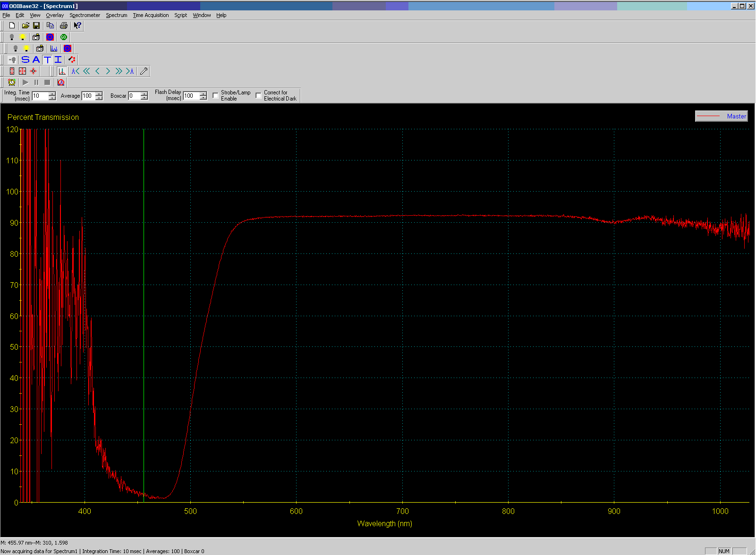Increase the Boxcar value stepper
756x555 pixels.
tap(144, 93)
